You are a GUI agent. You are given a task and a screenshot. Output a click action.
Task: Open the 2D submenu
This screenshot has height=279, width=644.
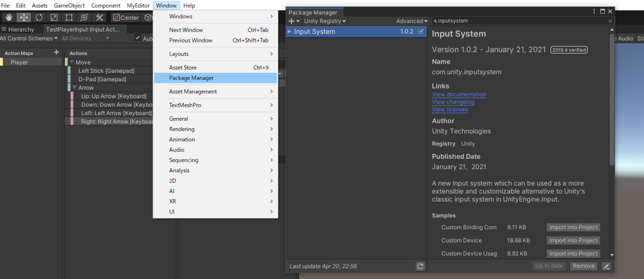click(x=215, y=181)
